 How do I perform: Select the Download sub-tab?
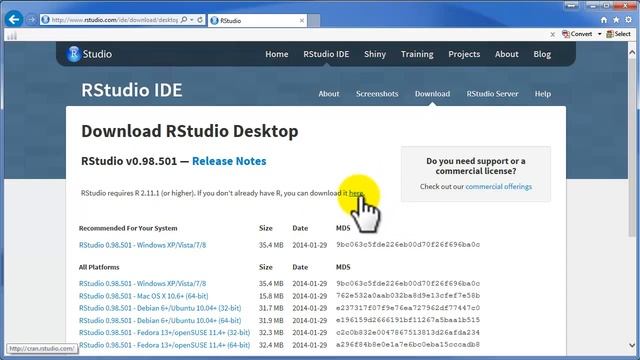click(432, 93)
